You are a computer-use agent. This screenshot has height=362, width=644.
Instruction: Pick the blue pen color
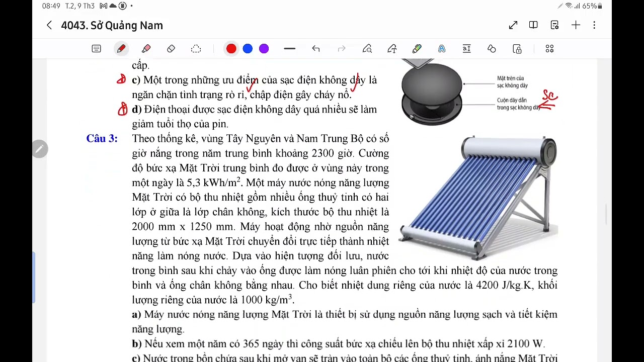248,49
